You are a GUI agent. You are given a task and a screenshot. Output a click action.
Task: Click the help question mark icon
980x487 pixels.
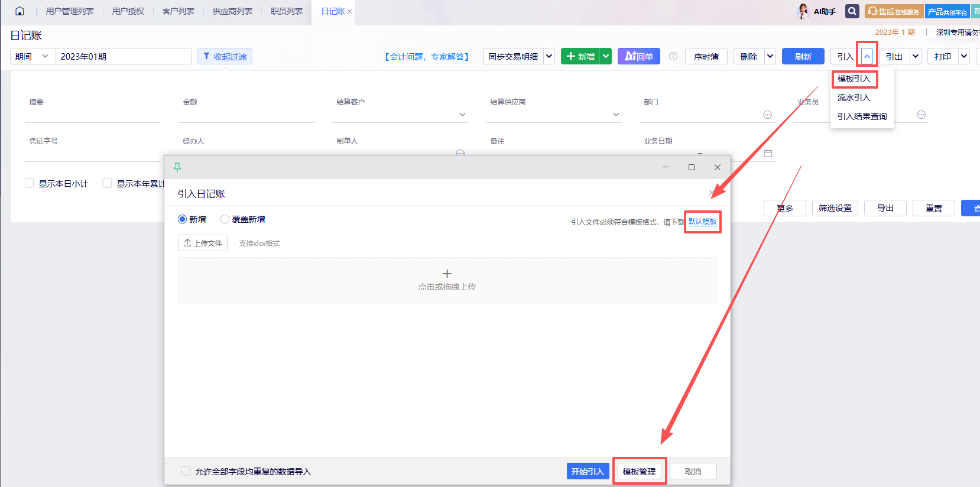pyautogui.click(x=673, y=56)
